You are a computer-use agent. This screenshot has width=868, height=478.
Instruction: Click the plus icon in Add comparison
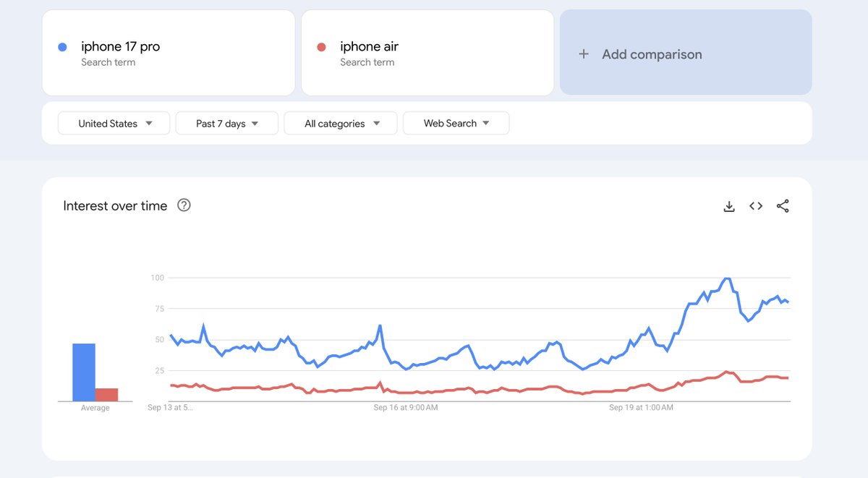pos(584,54)
